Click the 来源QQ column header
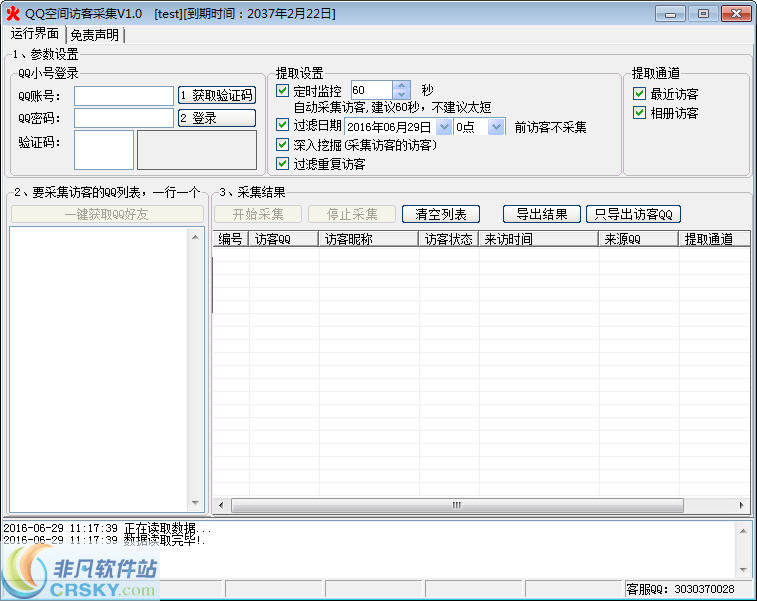The image size is (757, 601). (x=638, y=239)
